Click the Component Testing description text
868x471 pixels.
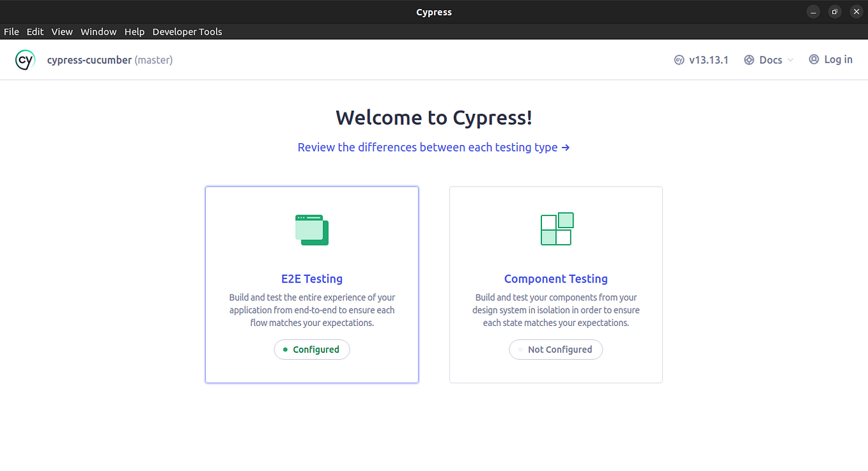point(556,310)
